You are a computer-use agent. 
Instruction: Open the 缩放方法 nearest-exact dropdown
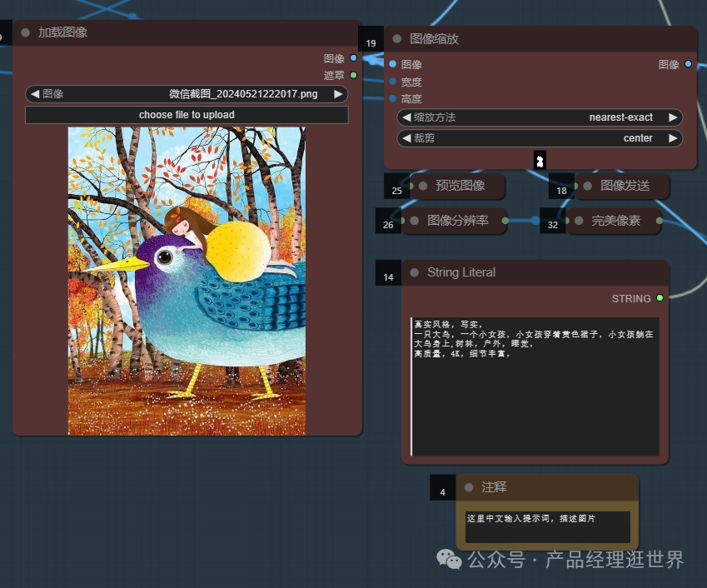click(540, 117)
